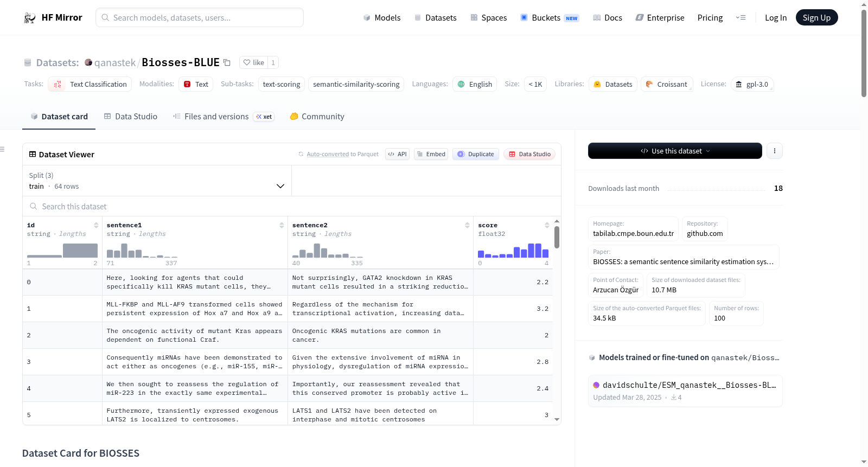Expand the Split train dropdown
The image size is (868, 467).
click(157, 181)
